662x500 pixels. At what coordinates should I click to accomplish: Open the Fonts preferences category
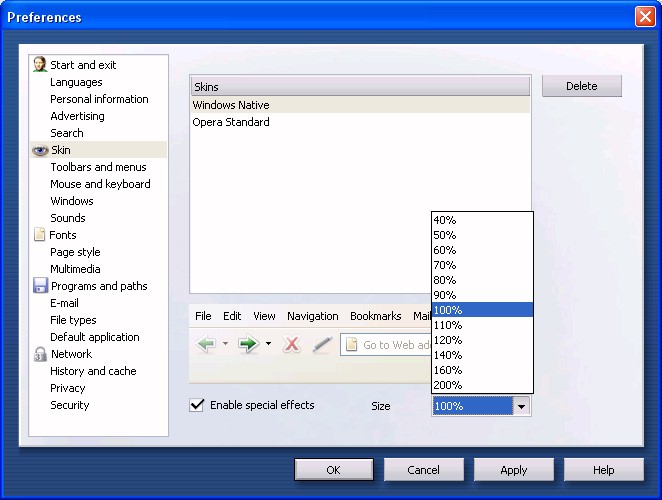pyautogui.click(x=63, y=235)
